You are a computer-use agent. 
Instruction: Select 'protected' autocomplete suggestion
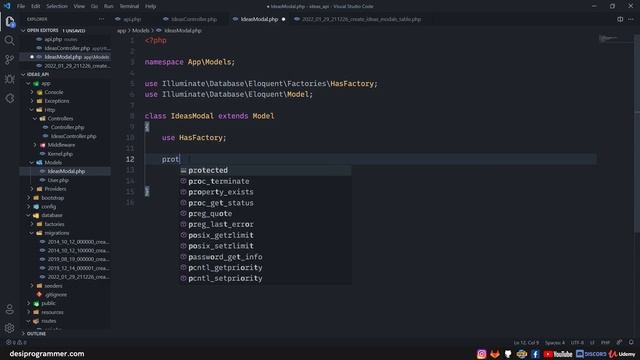(x=264, y=170)
